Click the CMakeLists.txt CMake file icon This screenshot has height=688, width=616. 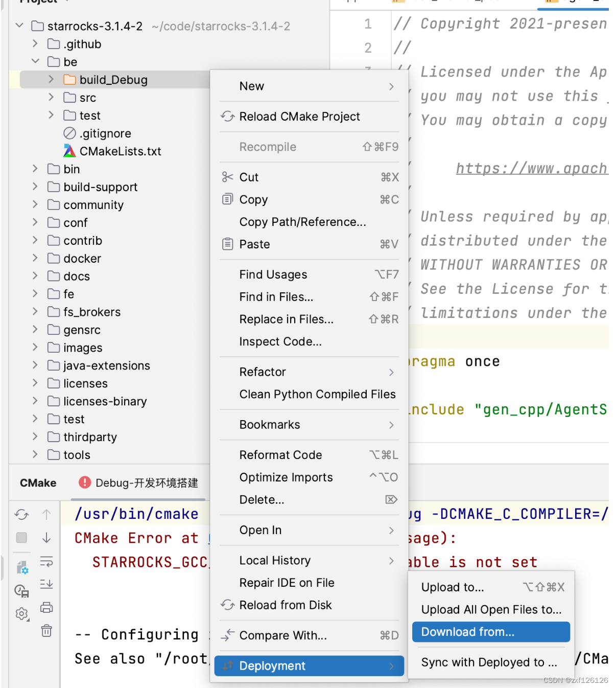(69, 151)
